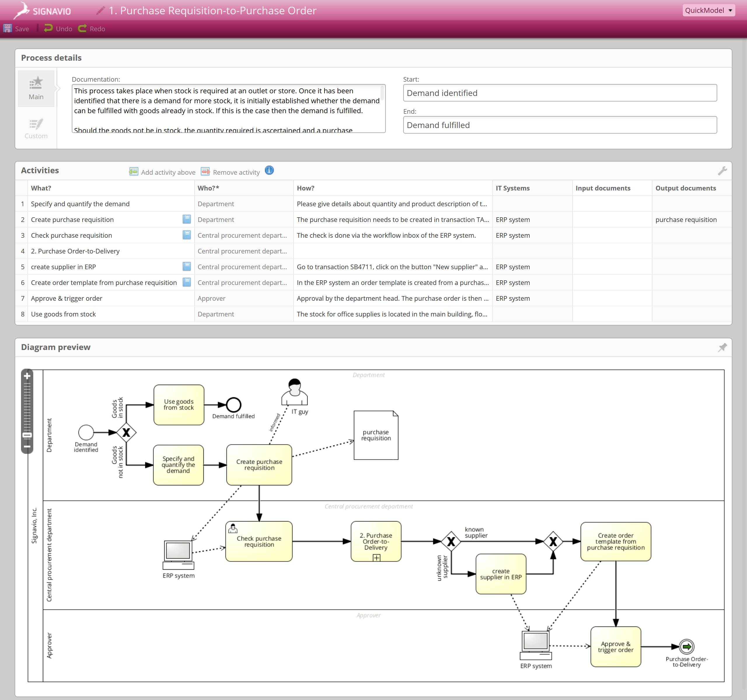Pin the Diagram preview panel

point(722,347)
